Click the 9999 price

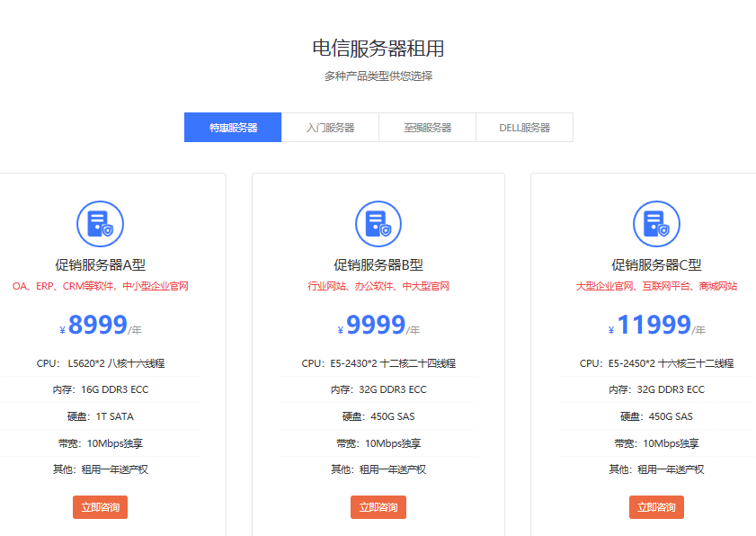(x=376, y=324)
